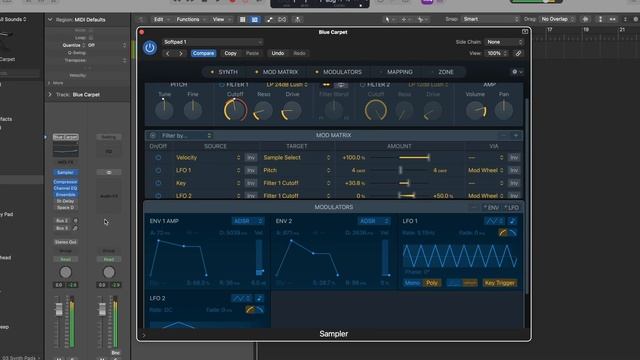This screenshot has height=360, width=640.
Task: Select LFO 1 fade-in curve icon
Action: [503, 233]
